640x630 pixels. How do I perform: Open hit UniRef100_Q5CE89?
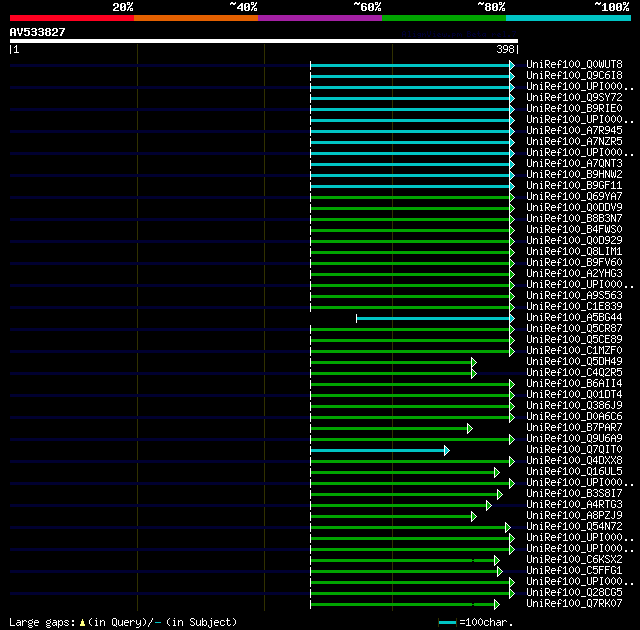[x=574, y=340]
